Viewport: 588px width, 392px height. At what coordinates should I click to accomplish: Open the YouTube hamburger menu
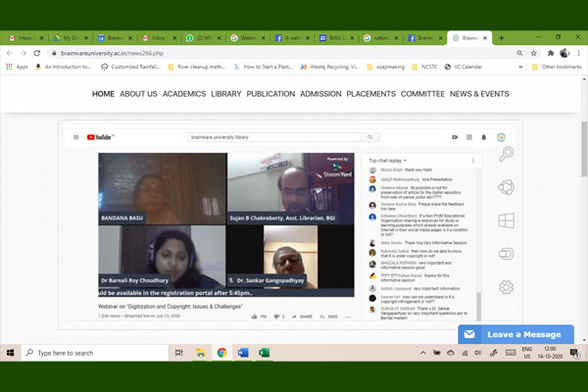tap(76, 137)
